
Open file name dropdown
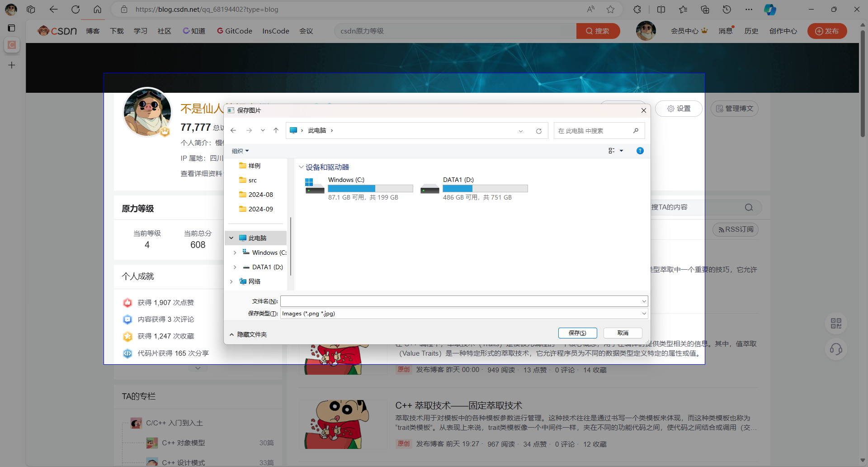644,301
